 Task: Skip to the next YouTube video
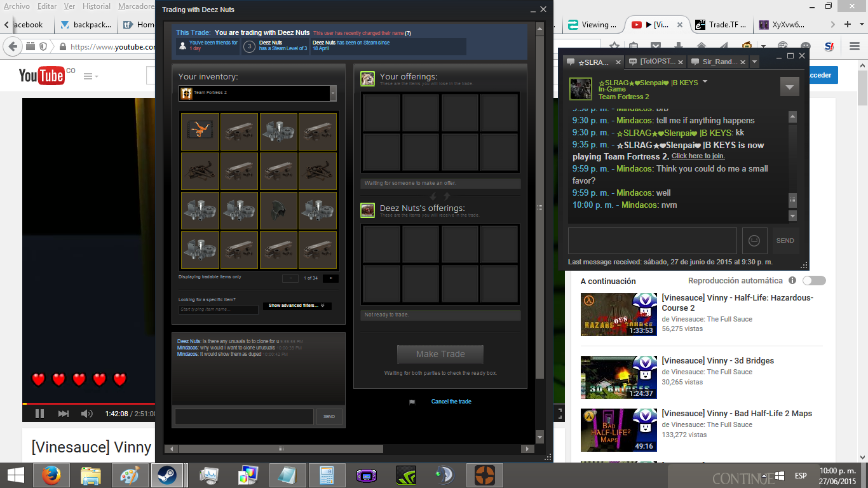[x=64, y=414]
